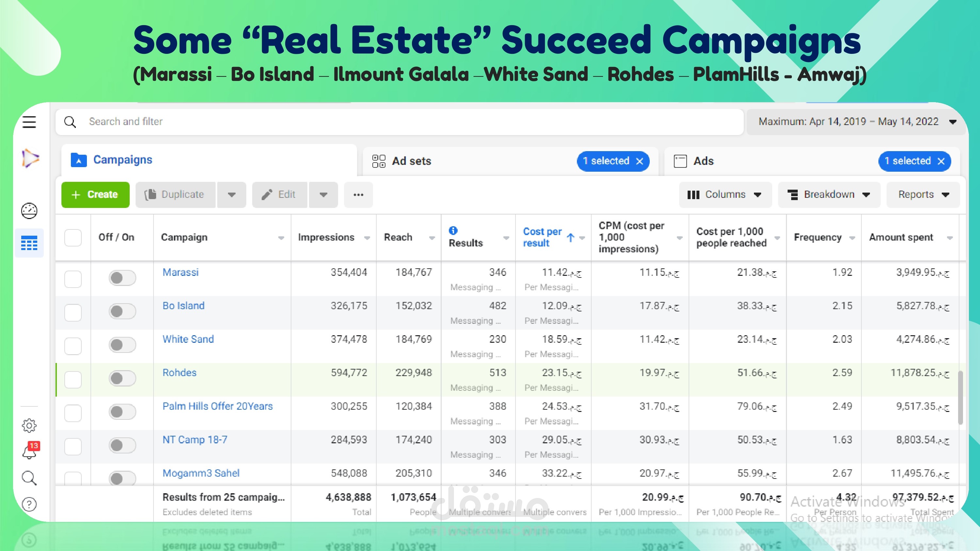The height and width of the screenshot is (551, 980).
Task: Open the Palm Hills Offer 20Years link
Action: (218, 406)
